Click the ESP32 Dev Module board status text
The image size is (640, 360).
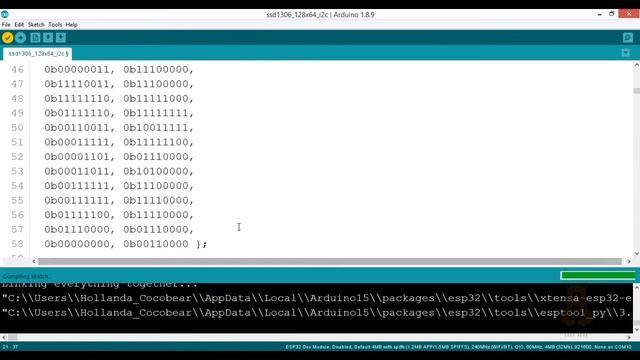(458, 347)
